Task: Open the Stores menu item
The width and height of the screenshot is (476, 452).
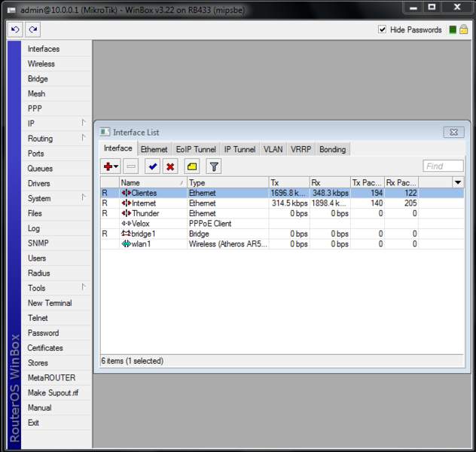Action: [56, 363]
